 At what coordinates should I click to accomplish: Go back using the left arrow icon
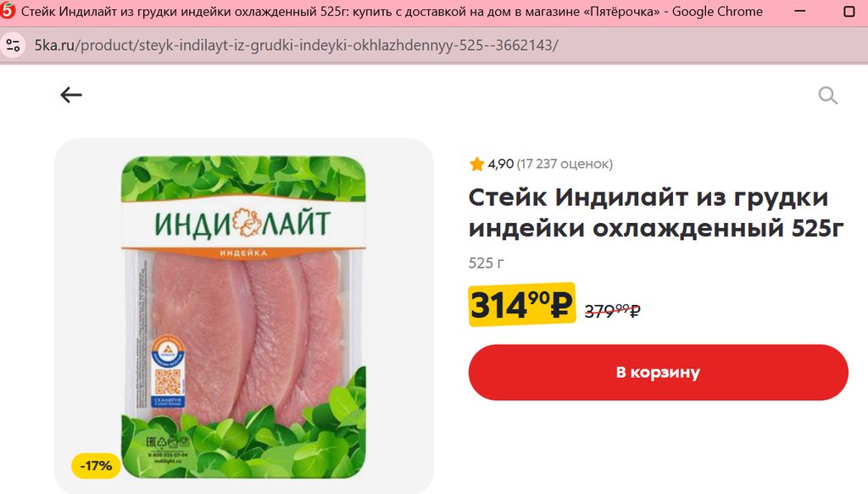click(x=71, y=95)
